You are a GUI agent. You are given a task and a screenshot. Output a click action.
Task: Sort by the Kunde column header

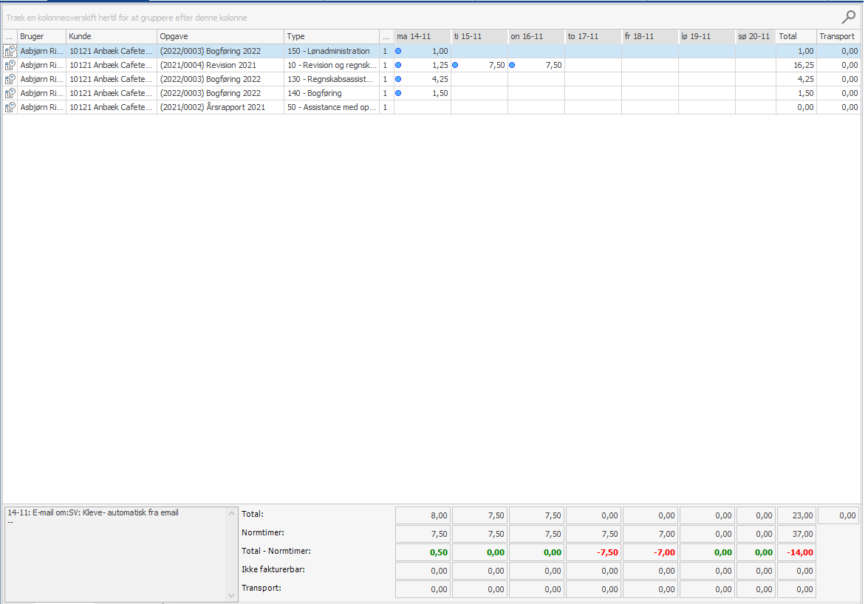coord(111,36)
